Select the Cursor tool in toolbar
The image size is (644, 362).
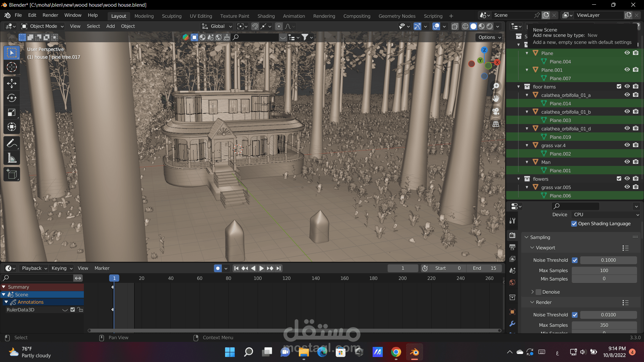click(12, 67)
